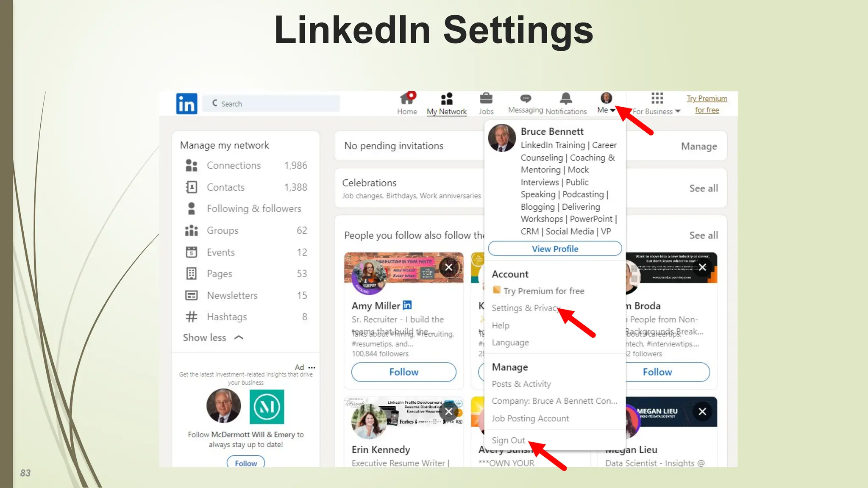Open Job Posting Account
The width and height of the screenshot is (868, 488).
pos(530,419)
